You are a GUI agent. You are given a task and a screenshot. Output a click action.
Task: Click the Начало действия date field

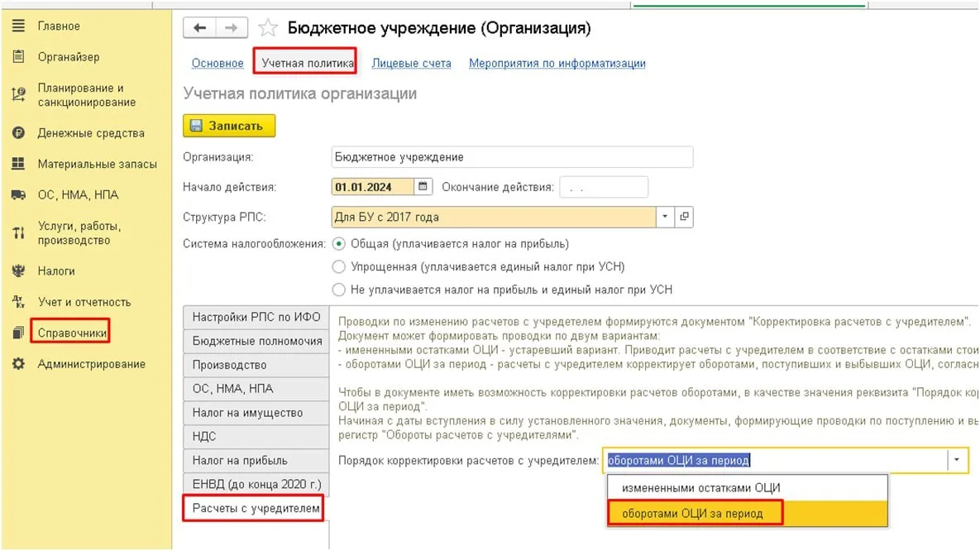tap(372, 186)
